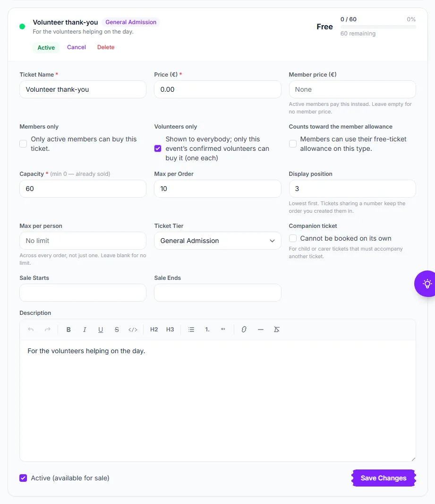This screenshot has height=504, width=435.
Task: Add a hyperlink in description
Action: tap(244, 330)
